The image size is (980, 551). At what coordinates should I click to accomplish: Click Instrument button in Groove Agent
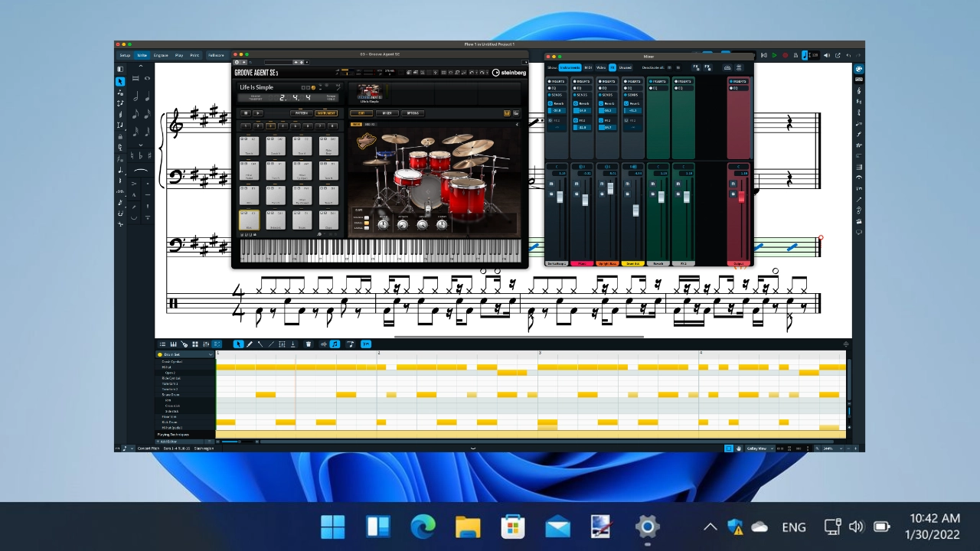(x=326, y=113)
